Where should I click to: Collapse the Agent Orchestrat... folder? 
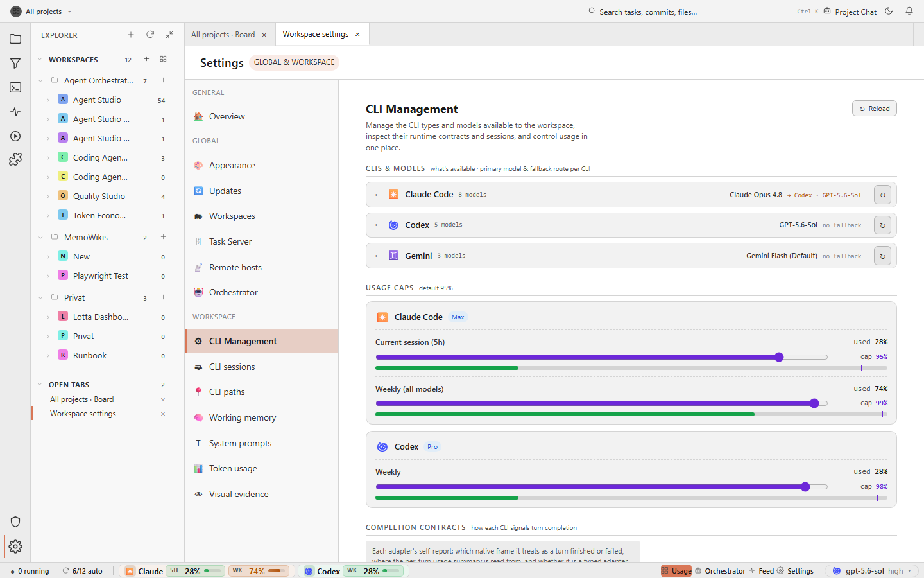(40, 81)
